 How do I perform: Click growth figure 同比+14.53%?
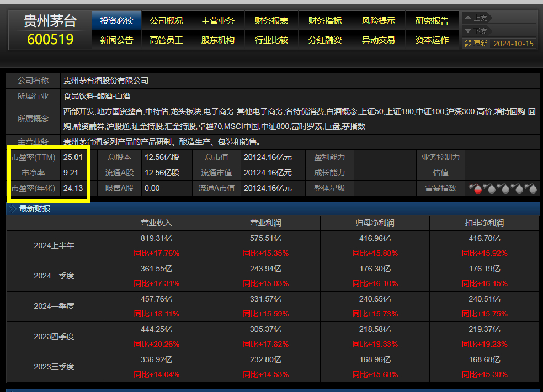[x=265, y=374]
